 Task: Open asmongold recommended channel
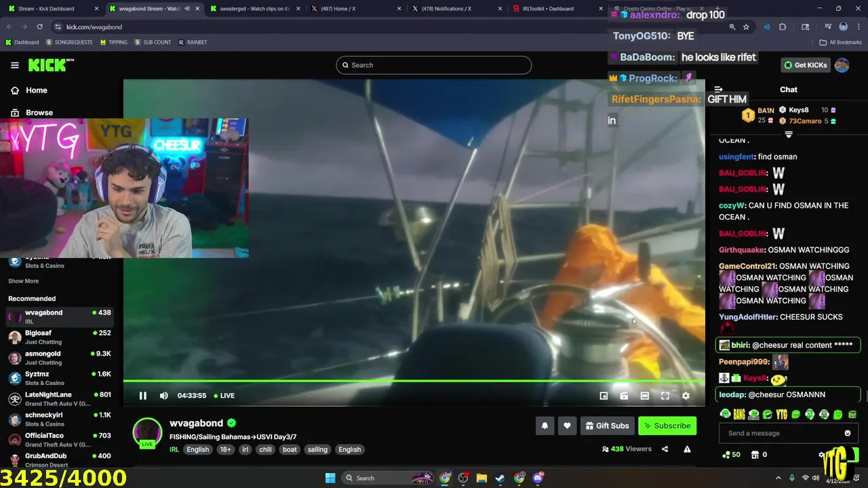pyautogui.click(x=59, y=357)
